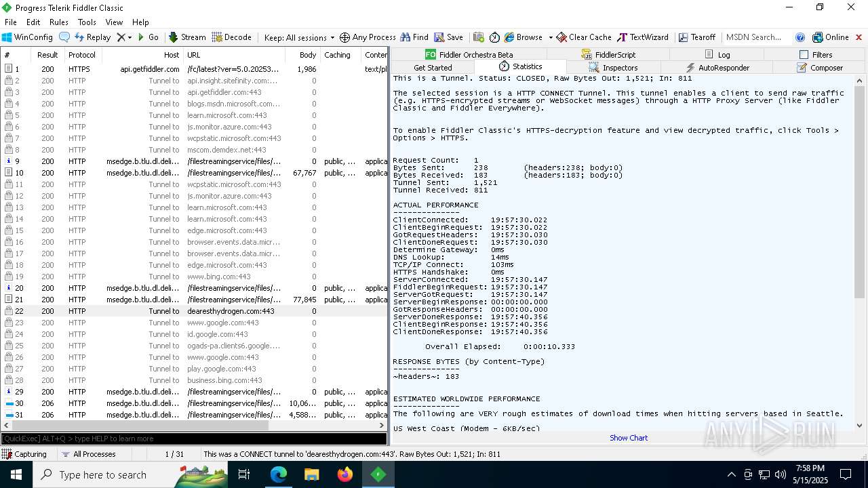
Task: Close the toolbar with red X
Action: 859,37
